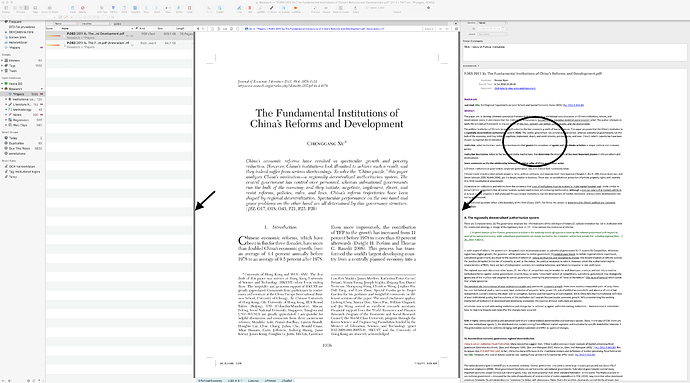690x383 pixels.
Task: Open the annotations smart group
Action: [x=17, y=154]
